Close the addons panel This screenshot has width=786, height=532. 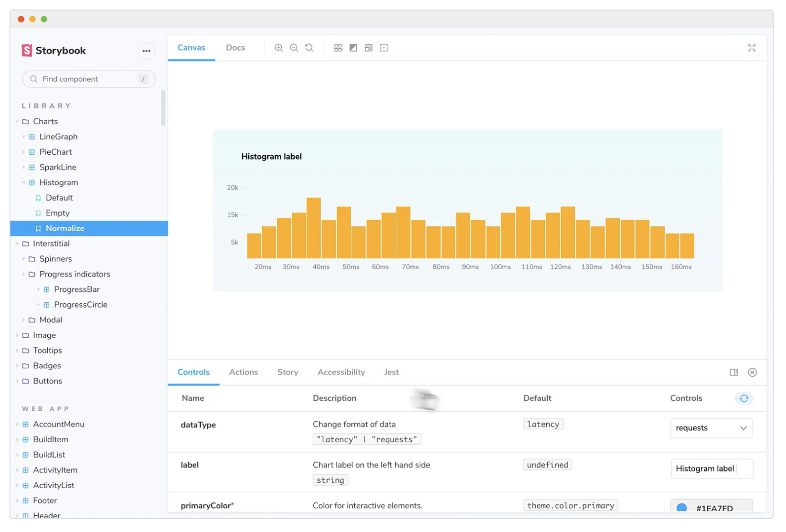[x=752, y=372]
